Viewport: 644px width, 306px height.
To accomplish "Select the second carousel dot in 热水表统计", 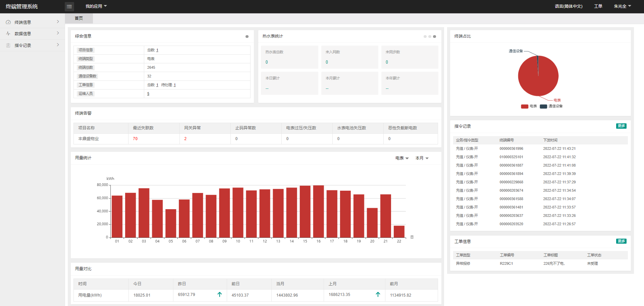I will [x=430, y=37].
